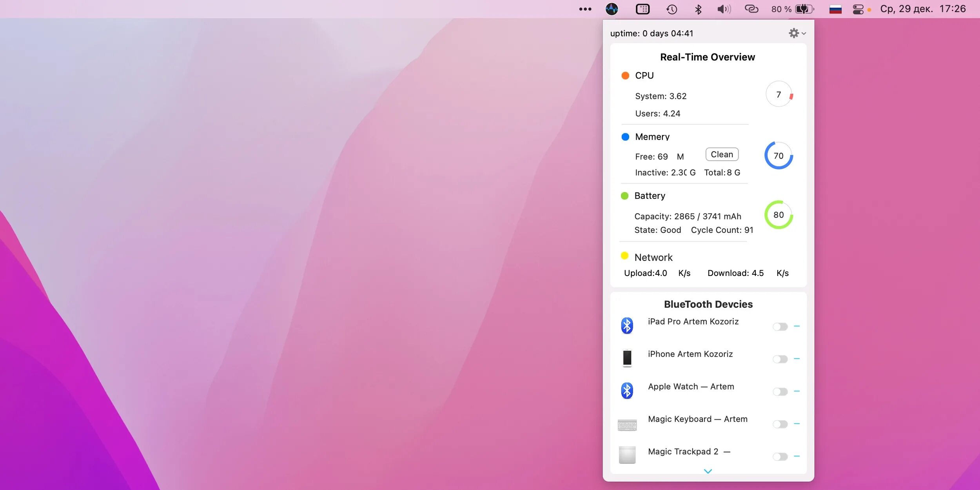The height and width of the screenshot is (490, 980).
Task: Expand the Bluetooth device list with the chevron
Action: pos(708,471)
